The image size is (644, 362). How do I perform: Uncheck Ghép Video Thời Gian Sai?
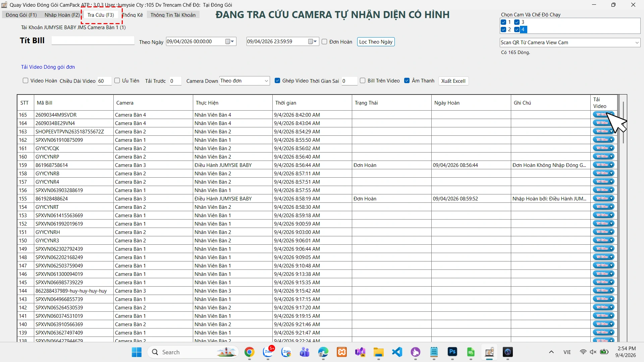click(x=277, y=81)
